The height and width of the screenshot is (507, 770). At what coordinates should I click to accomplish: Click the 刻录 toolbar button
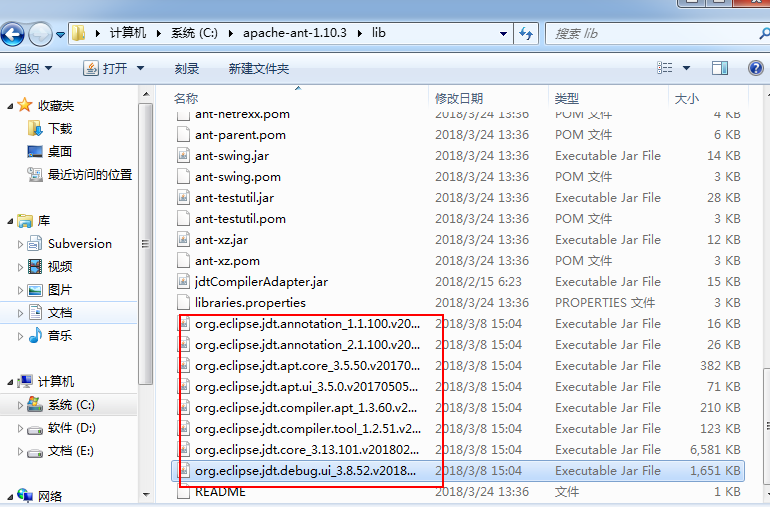pos(187,68)
